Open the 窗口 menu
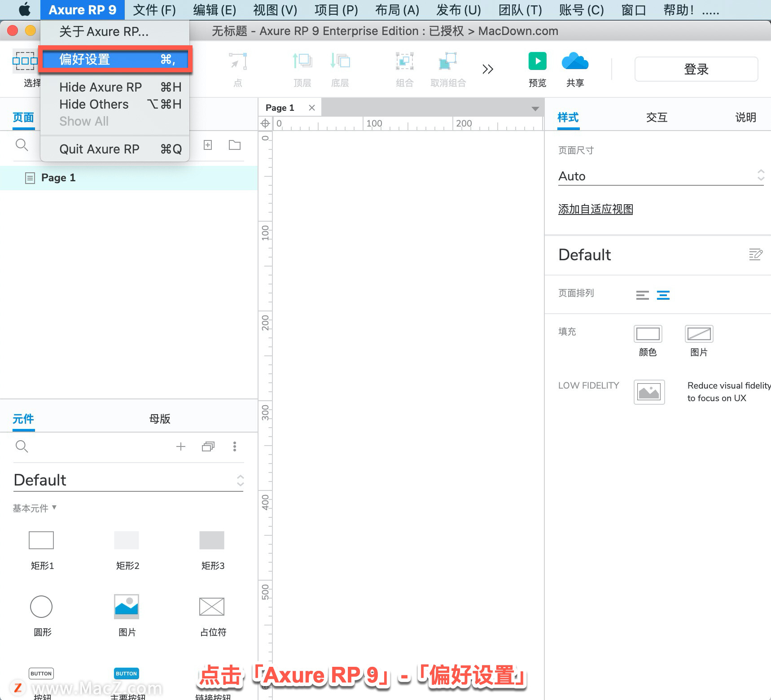The width and height of the screenshot is (771, 700). tap(633, 10)
